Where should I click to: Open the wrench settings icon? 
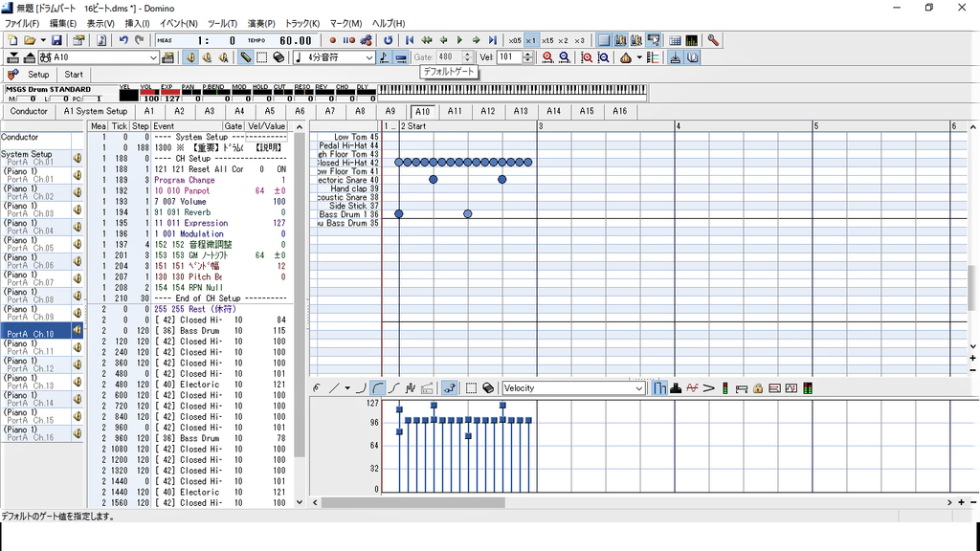(x=712, y=40)
